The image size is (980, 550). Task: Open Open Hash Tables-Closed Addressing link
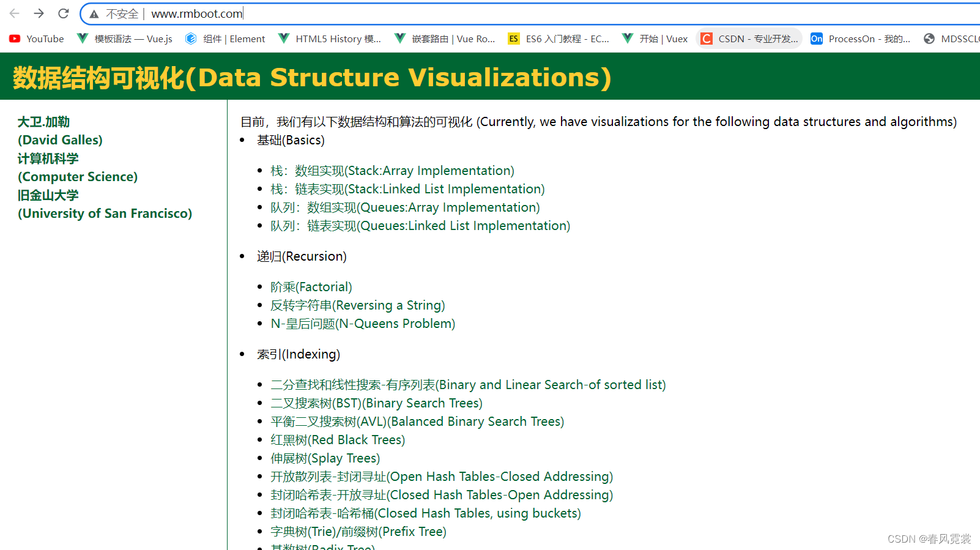click(x=442, y=477)
